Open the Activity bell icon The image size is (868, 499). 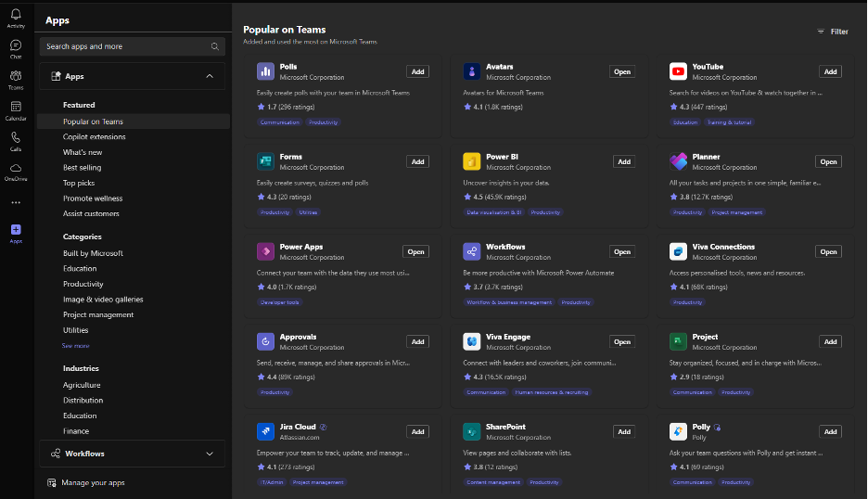(16, 15)
